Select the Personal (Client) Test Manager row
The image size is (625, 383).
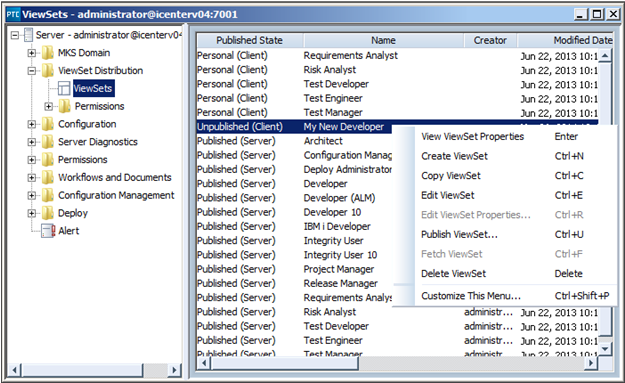(x=397, y=112)
